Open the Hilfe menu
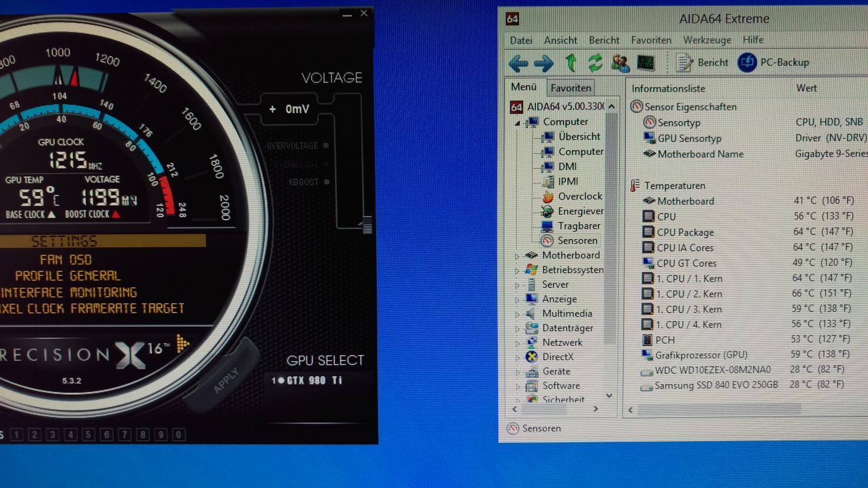Screen dimensions: 868x488 tap(753, 39)
